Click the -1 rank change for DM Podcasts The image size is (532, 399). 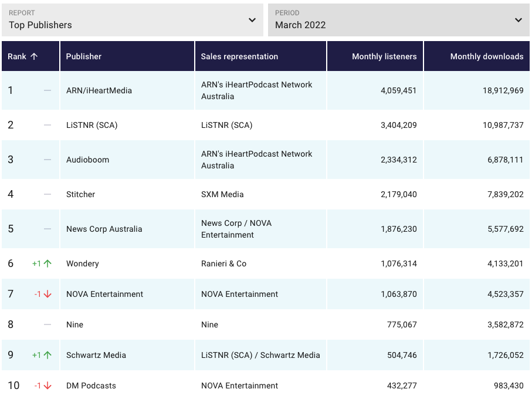point(38,386)
